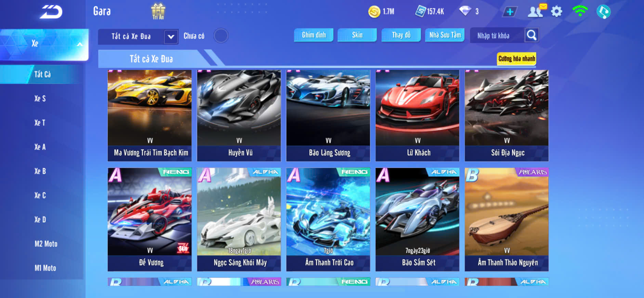Tap the green Wi-Fi signal icon
The image size is (644, 298).
(x=580, y=11)
